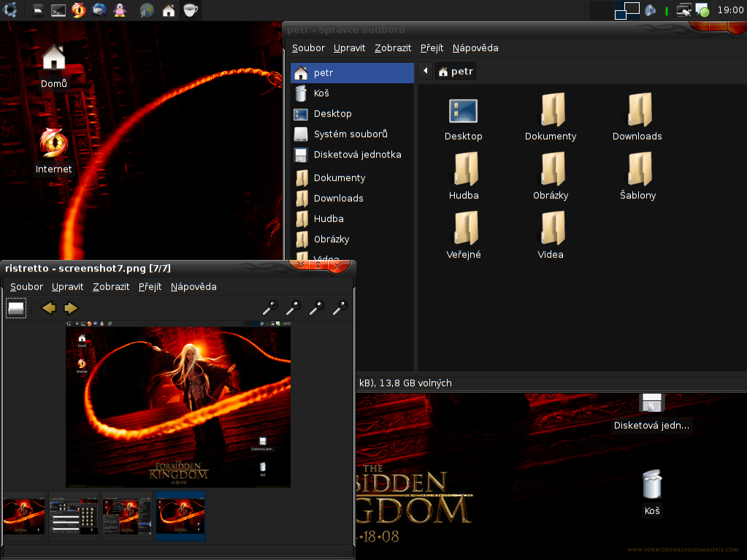Click the ristretto open file toolbar icon
The image size is (747, 560).
pos(16,308)
